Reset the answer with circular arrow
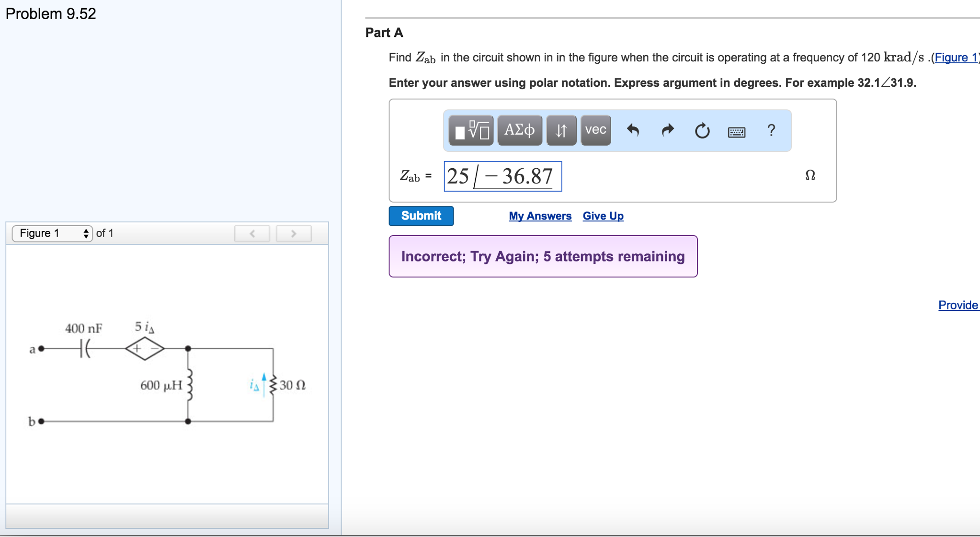The width and height of the screenshot is (980, 537). (x=702, y=130)
